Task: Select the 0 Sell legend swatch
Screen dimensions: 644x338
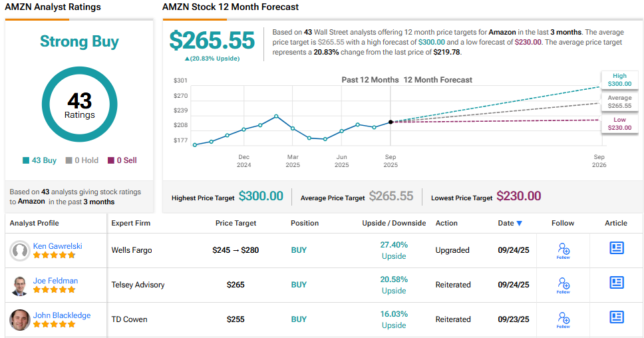Action: (x=111, y=160)
